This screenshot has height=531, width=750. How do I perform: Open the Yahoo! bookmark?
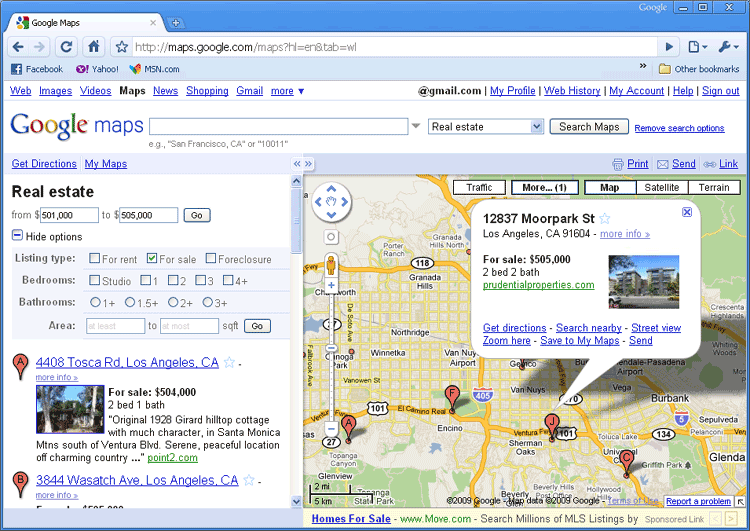(x=97, y=69)
